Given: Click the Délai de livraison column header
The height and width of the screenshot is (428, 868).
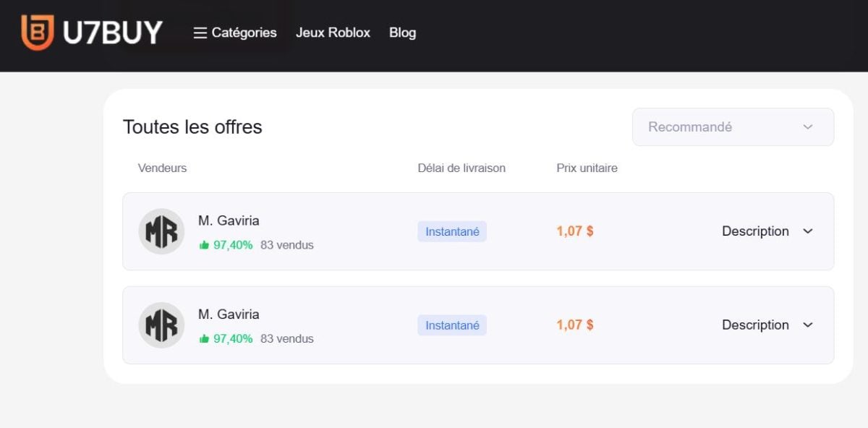Looking at the screenshot, I should [461, 168].
